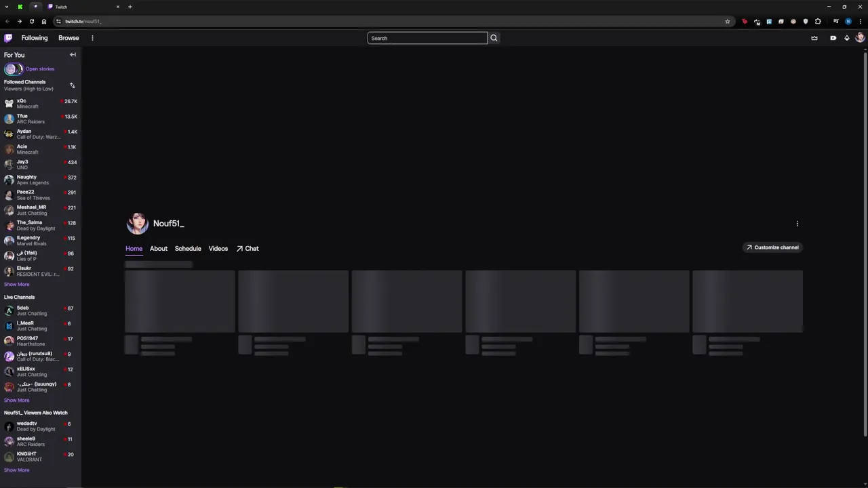Open the shield extension icon
This screenshot has height=488, width=868.
click(x=806, y=21)
